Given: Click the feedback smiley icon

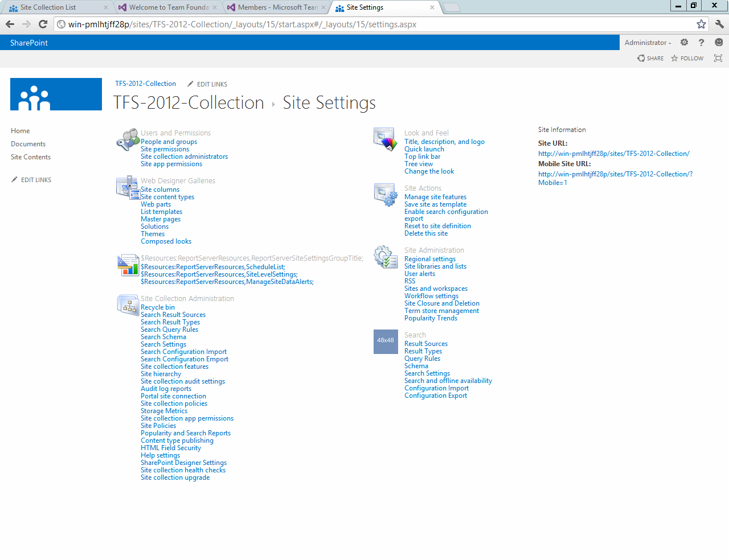Looking at the screenshot, I should click(719, 42).
